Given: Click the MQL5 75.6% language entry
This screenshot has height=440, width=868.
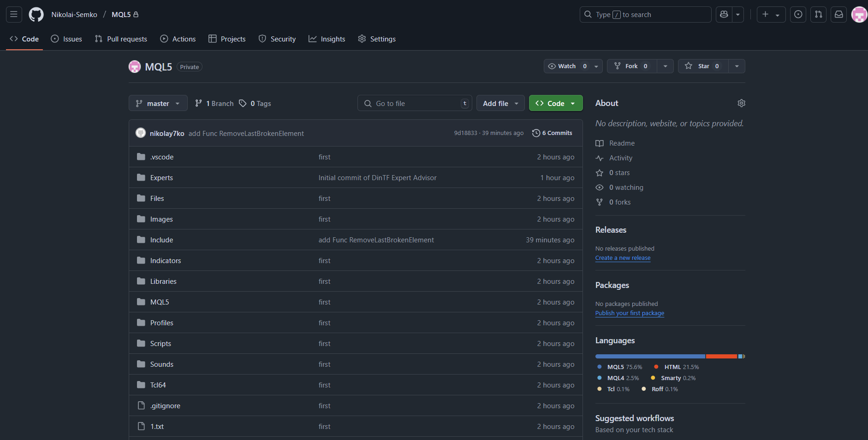Looking at the screenshot, I should [x=619, y=367].
